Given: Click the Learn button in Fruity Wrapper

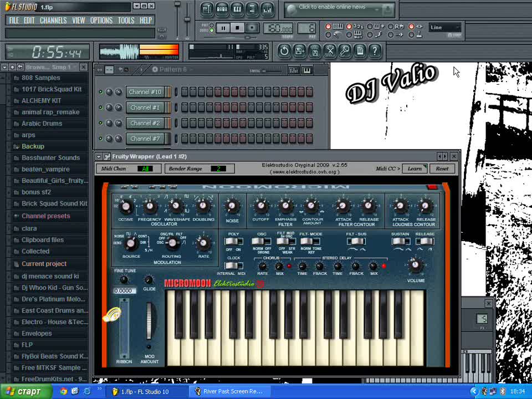Looking at the screenshot, I should pos(415,168).
